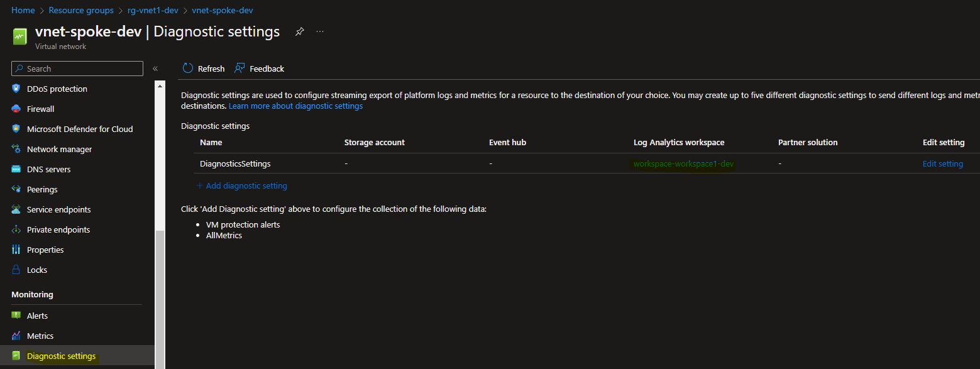Click Home breadcrumb link
The image size is (980, 369).
point(23,10)
